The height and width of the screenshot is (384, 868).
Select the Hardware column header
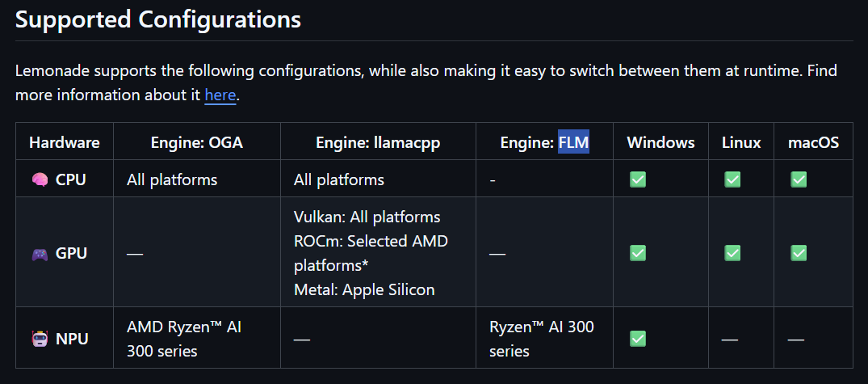pyautogui.click(x=65, y=143)
